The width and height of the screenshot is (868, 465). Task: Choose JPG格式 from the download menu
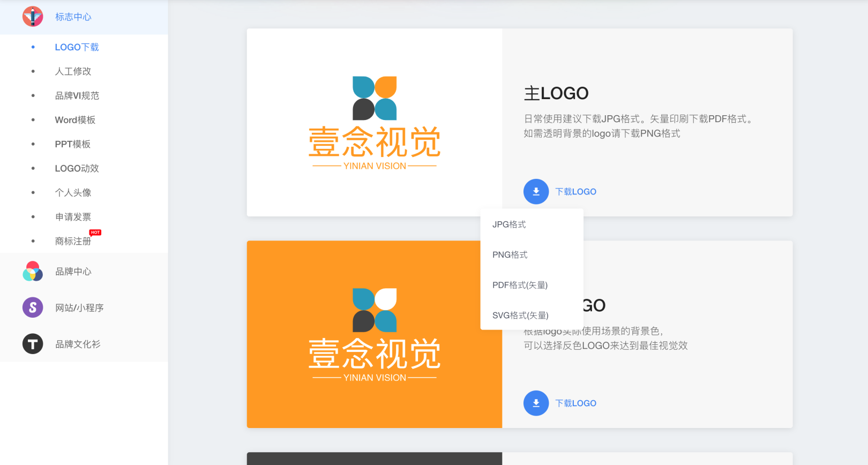[x=509, y=224]
